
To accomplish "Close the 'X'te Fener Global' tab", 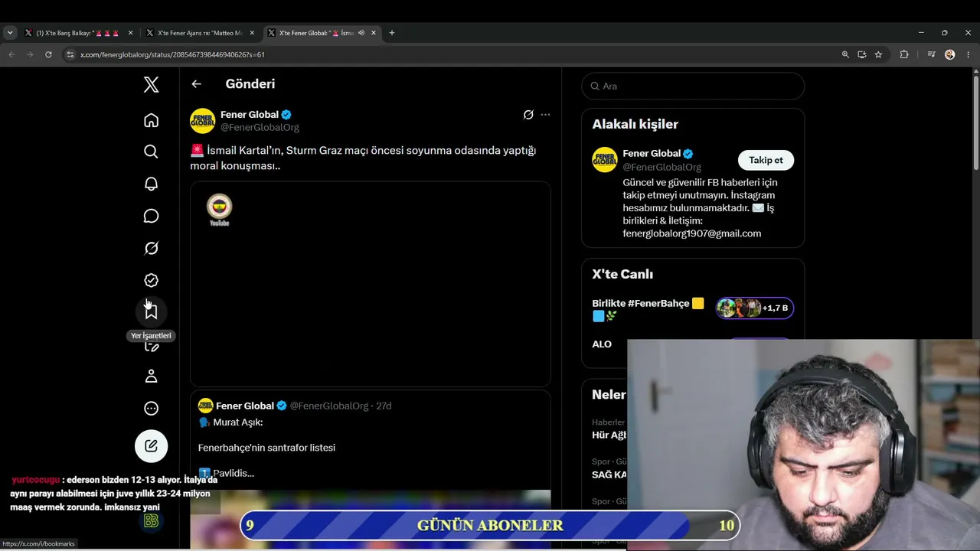I will click(373, 33).
